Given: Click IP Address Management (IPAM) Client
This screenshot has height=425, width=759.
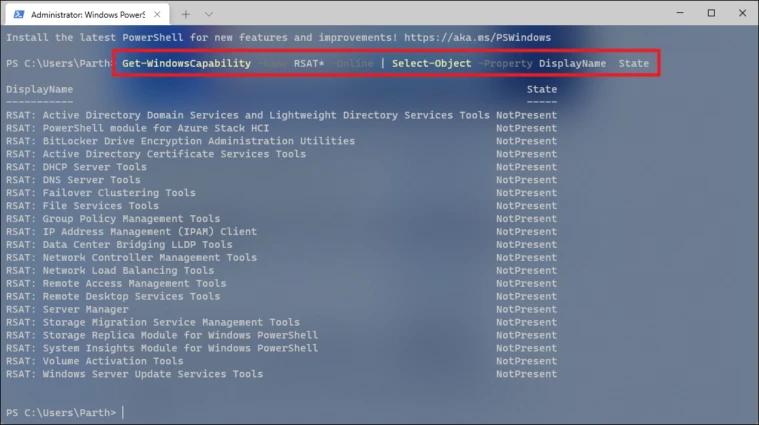Looking at the screenshot, I should [x=150, y=231].
